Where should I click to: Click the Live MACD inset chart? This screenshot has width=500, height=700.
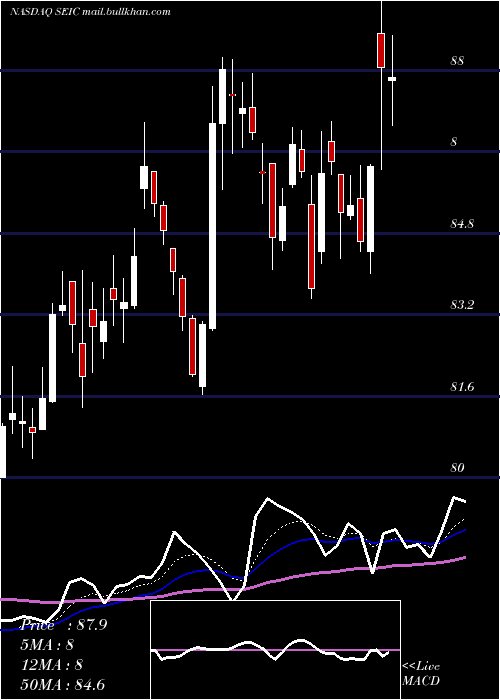coord(275,650)
